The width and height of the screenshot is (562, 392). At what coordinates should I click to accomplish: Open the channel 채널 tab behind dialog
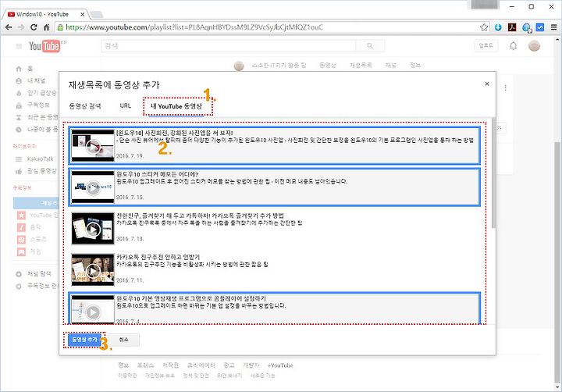pos(391,65)
